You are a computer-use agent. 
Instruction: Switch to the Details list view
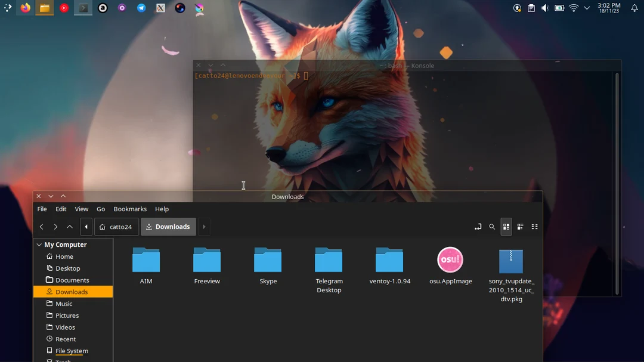520,227
